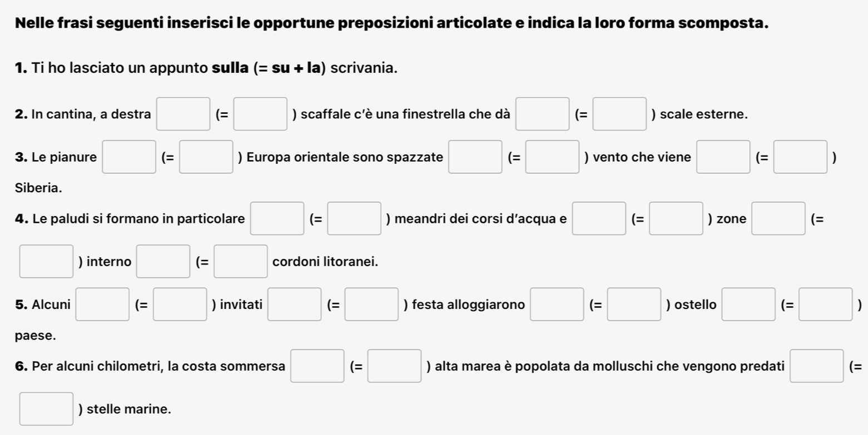Screen dimensions: 868x435
Task: Focus the blank after "in particolare"
Action: click(x=278, y=218)
